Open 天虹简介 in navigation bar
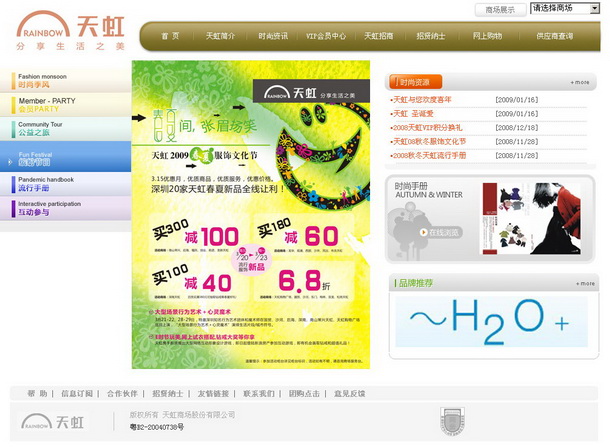 [x=220, y=36]
